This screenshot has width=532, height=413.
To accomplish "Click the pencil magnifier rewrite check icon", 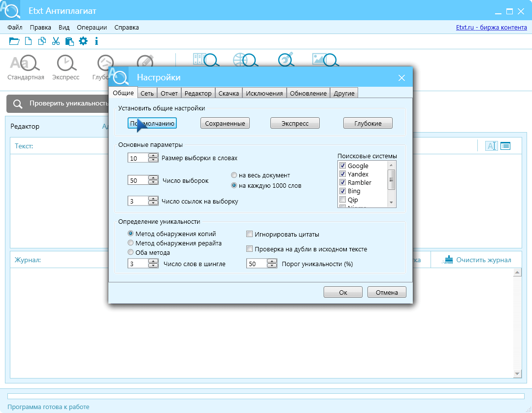I will point(145,61).
